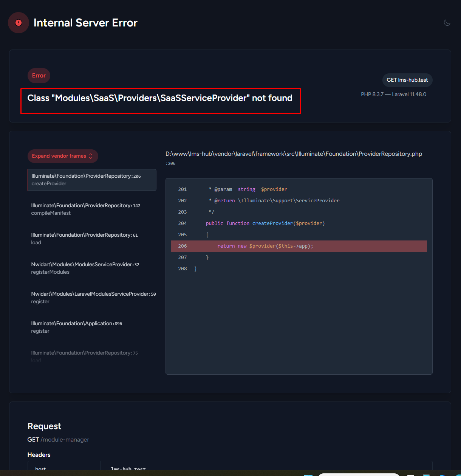Click the Error badge above the message
The width and height of the screenshot is (461, 476).
39,76
